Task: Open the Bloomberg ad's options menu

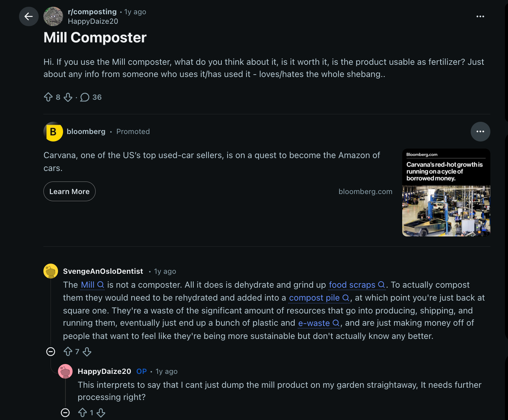Action: pyautogui.click(x=480, y=132)
